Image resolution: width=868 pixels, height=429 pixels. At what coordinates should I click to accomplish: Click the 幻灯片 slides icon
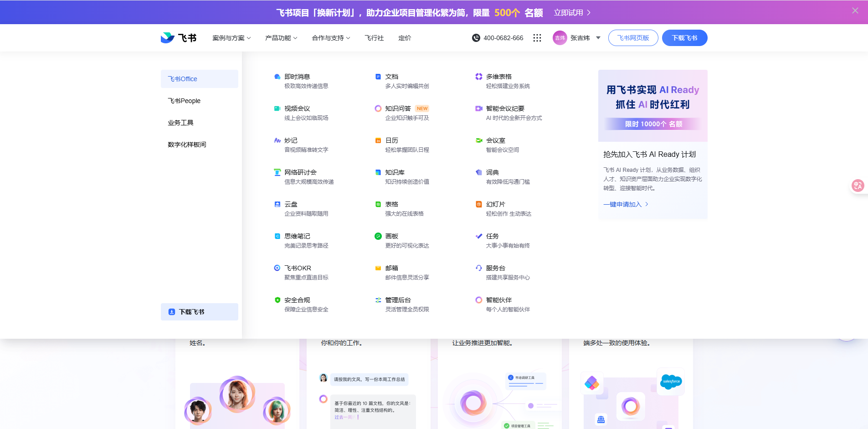(x=478, y=204)
